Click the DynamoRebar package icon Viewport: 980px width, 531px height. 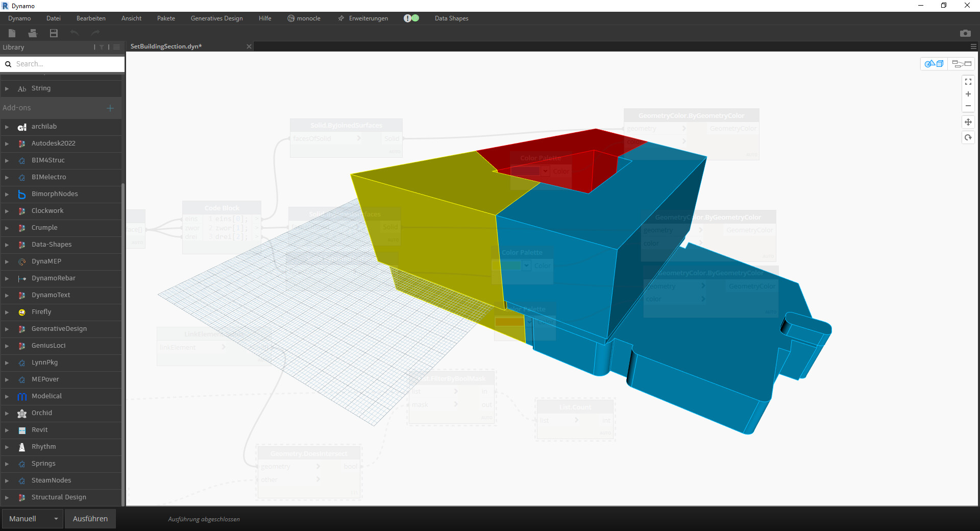click(x=22, y=279)
